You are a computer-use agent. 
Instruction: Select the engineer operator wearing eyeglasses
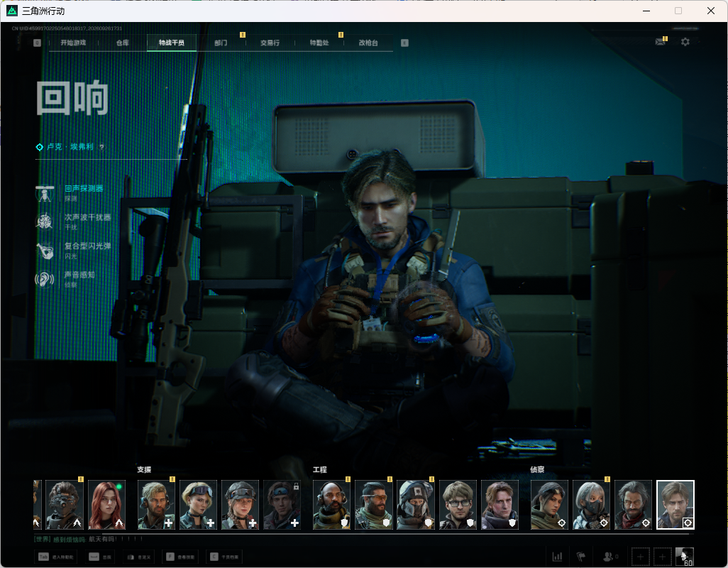[458, 505]
